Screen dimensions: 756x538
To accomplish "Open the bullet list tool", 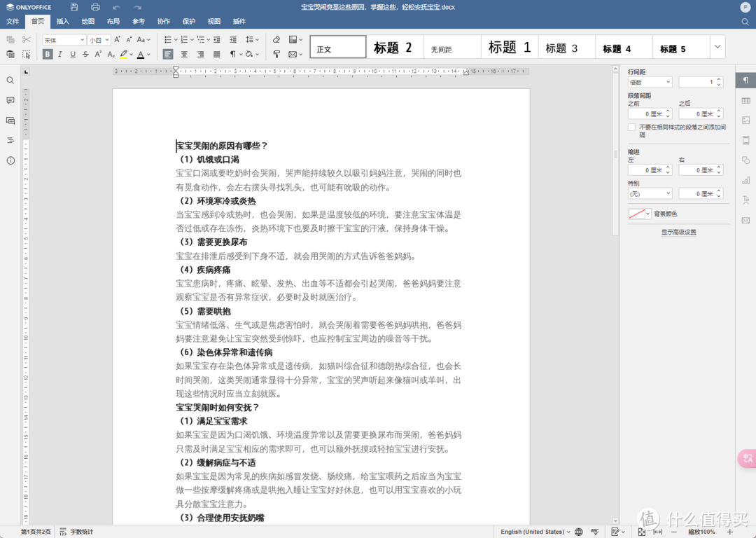I will tap(167, 40).
